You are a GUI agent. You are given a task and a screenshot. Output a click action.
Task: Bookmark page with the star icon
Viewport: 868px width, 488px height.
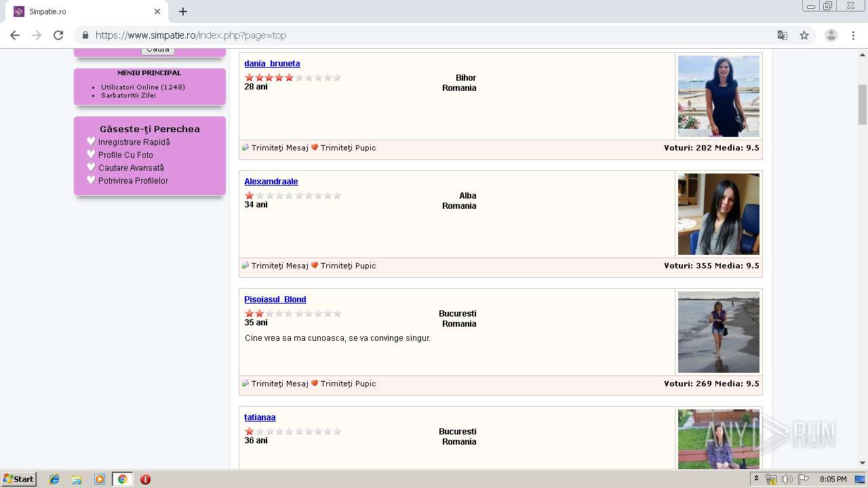pyautogui.click(x=804, y=35)
